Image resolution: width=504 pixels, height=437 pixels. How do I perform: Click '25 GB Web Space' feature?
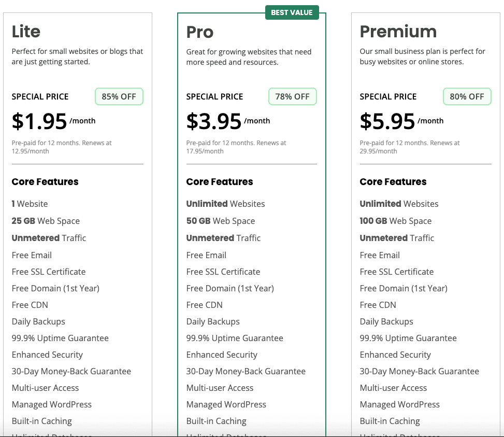(x=46, y=221)
